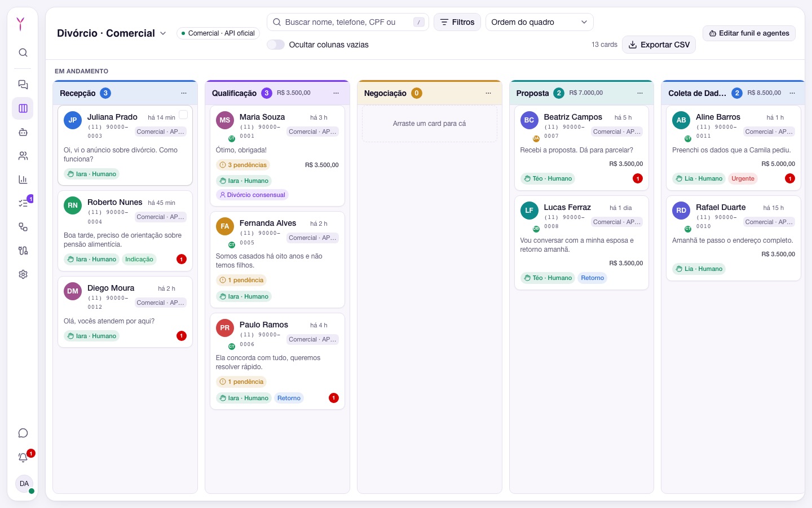Open the integrations icon above settings

coord(23,251)
